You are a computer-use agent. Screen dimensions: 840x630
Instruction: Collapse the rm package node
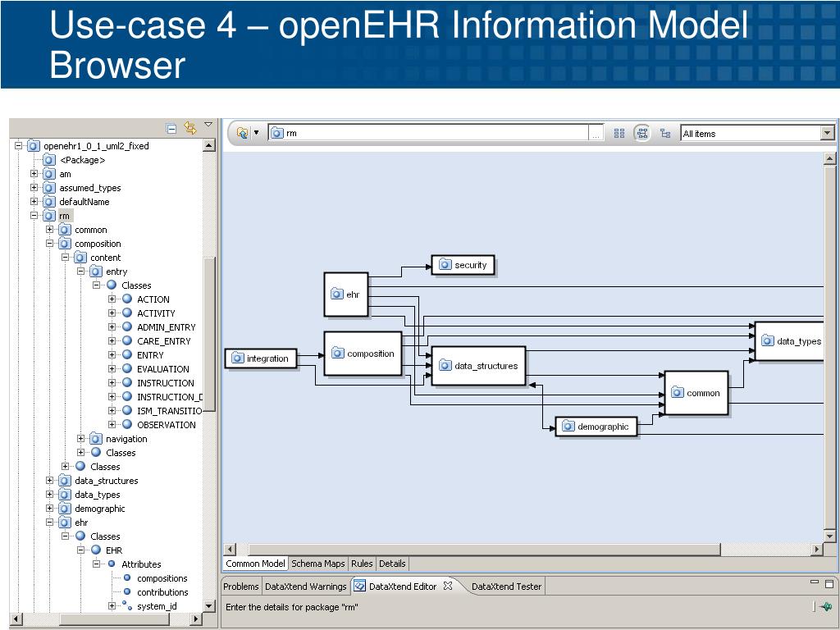[x=34, y=215]
